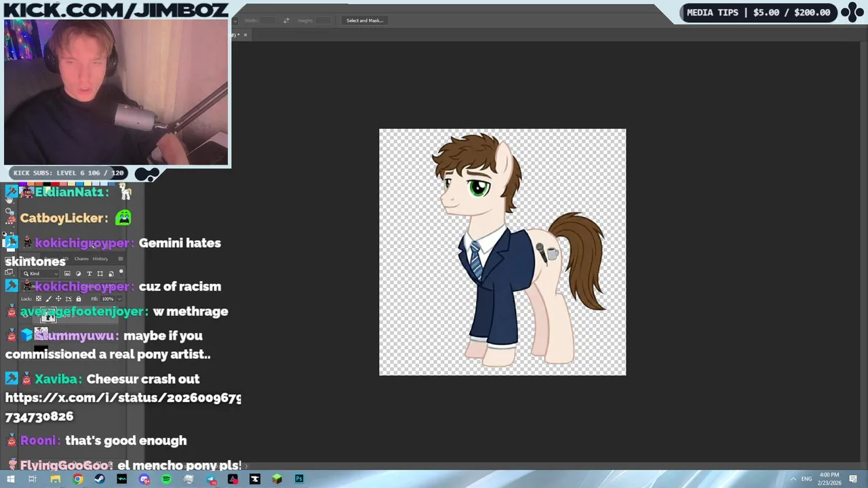Viewport: 868px width, 488px height.
Task: Close the open document tab
Action: (x=245, y=35)
